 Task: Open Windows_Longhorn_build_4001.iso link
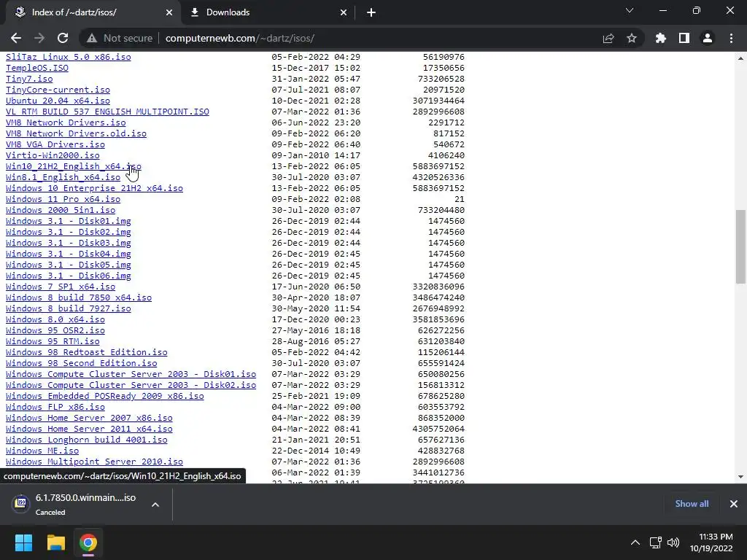tap(86, 440)
